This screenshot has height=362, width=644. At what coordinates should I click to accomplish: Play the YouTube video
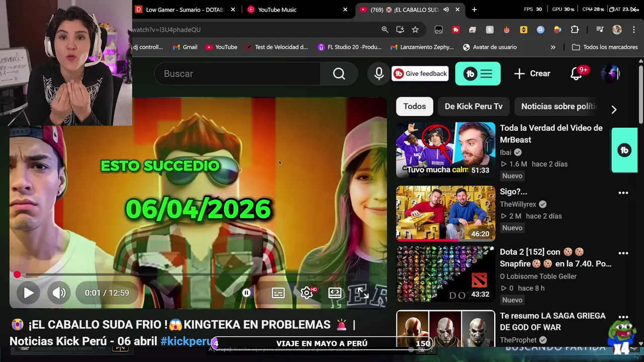tap(28, 293)
